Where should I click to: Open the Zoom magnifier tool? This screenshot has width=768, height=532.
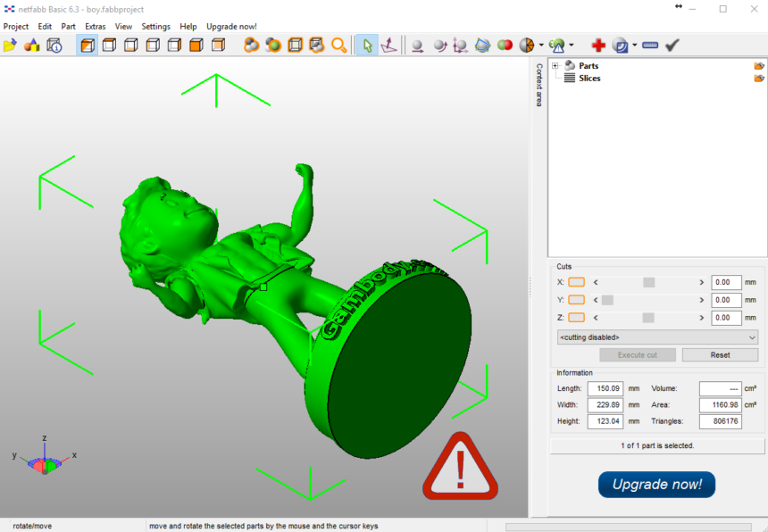tap(338, 45)
